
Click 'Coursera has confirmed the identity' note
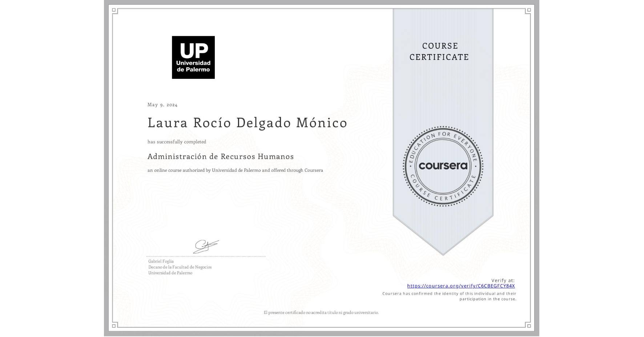pos(449,296)
